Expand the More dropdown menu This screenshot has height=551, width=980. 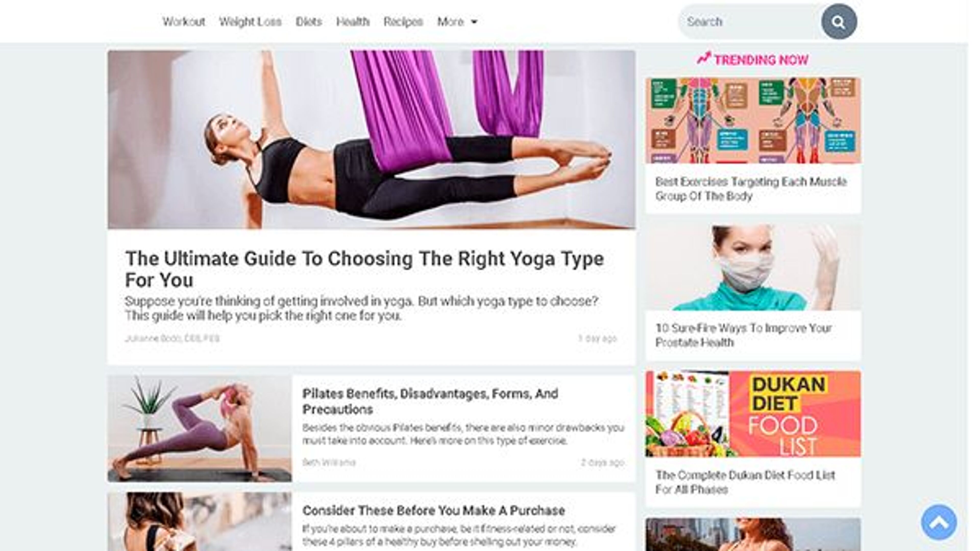(457, 22)
